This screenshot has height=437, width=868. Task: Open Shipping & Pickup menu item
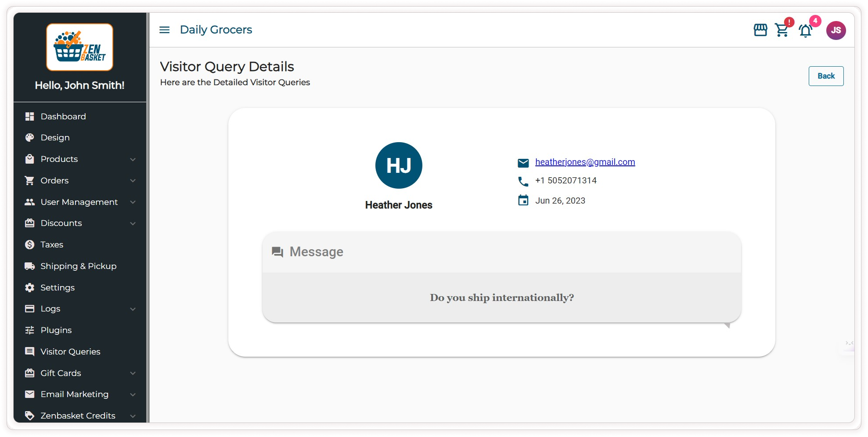pyautogui.click(x=78, y=266)
